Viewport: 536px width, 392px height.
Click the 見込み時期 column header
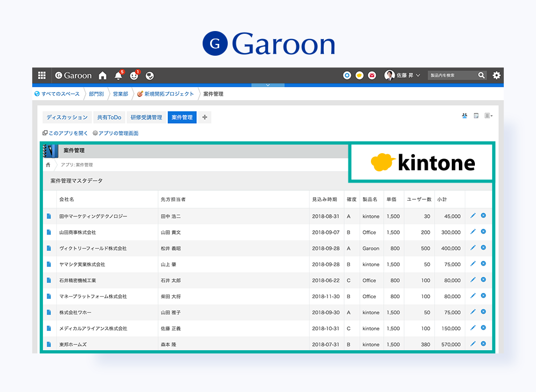click(x=324, y=199)
